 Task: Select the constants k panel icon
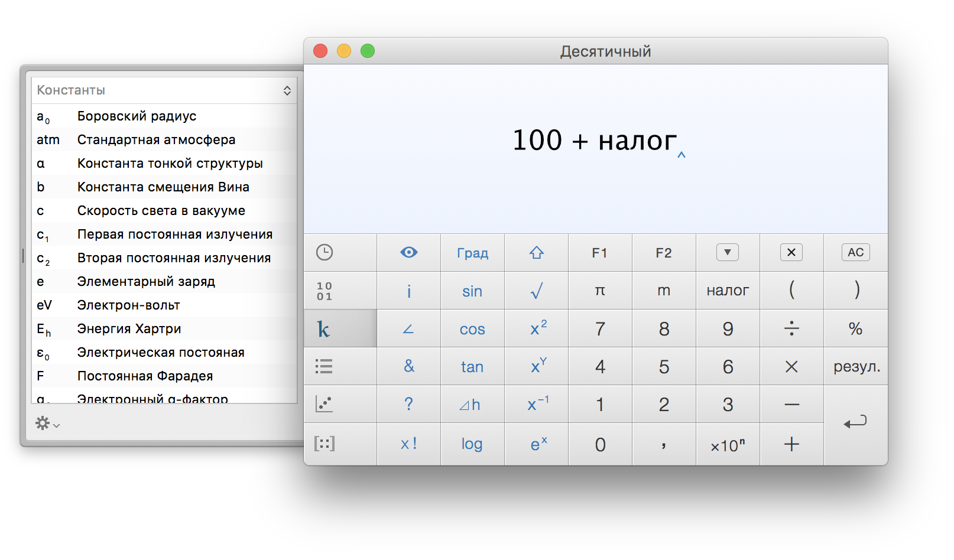[340, 328]
